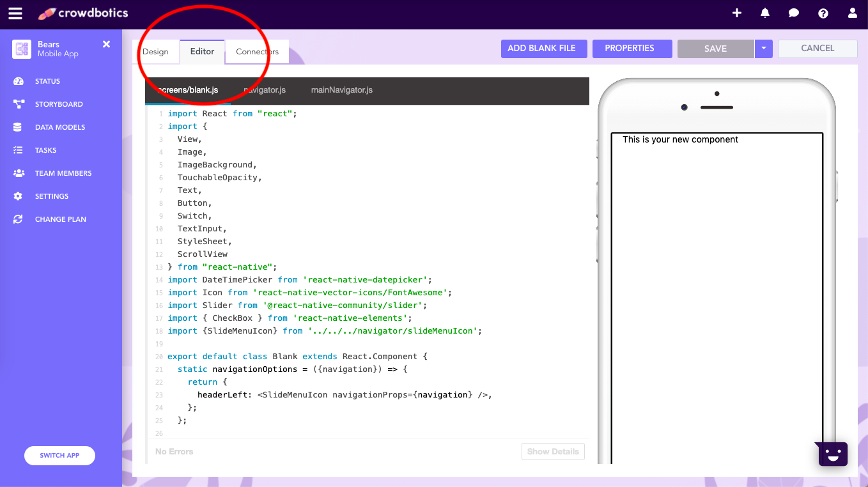Click the Slider import line
The width and height of the screenshot is (868, 487).
coord(297,305)
